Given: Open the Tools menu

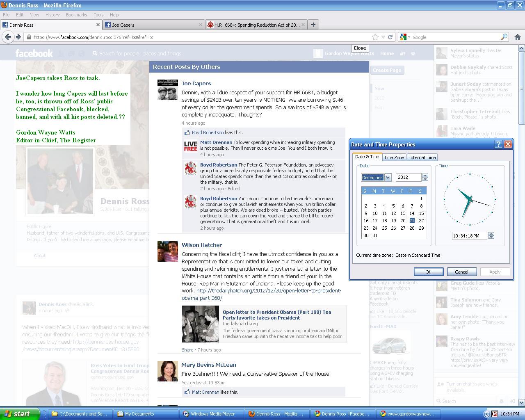Looking at the screenshot, I should (98, 15).
